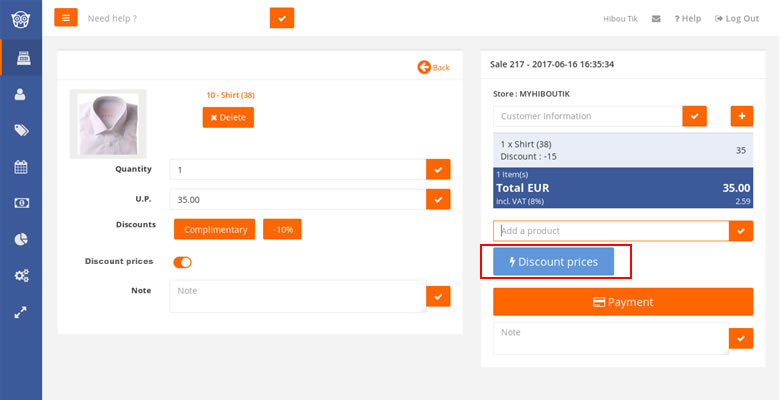This screenshot has height=400, width=780.
Task: Click the Payment button
Action: point(623,301)
